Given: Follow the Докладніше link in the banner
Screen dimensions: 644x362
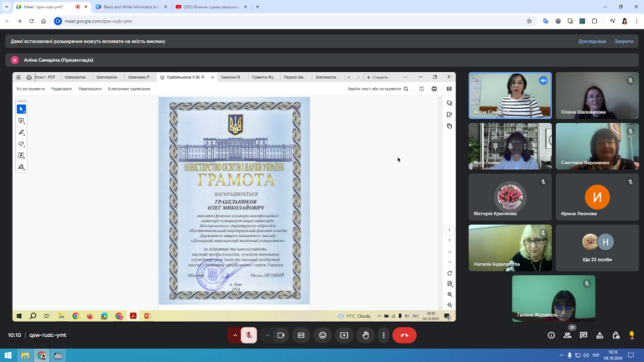Looking at the screenshot, I should pos(592,41).
